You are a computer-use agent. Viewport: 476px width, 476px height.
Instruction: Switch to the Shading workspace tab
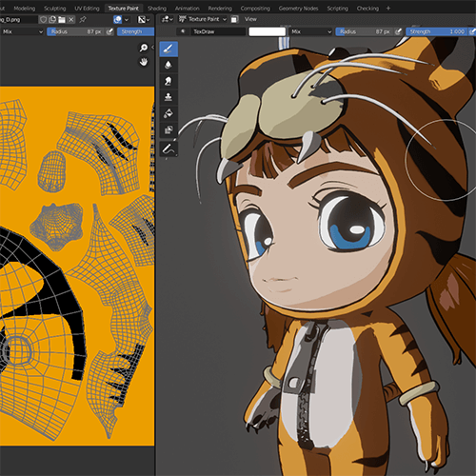tap(157, 9)
